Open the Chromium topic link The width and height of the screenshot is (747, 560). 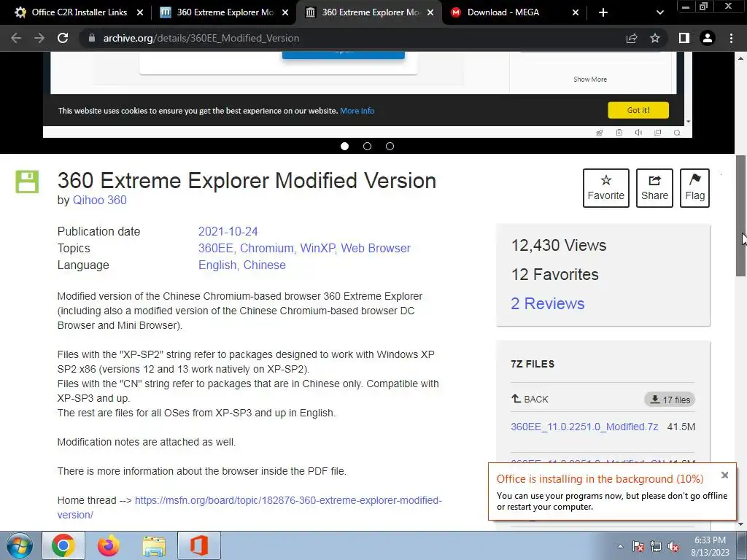pyautogui.click(x=268, y=248)
